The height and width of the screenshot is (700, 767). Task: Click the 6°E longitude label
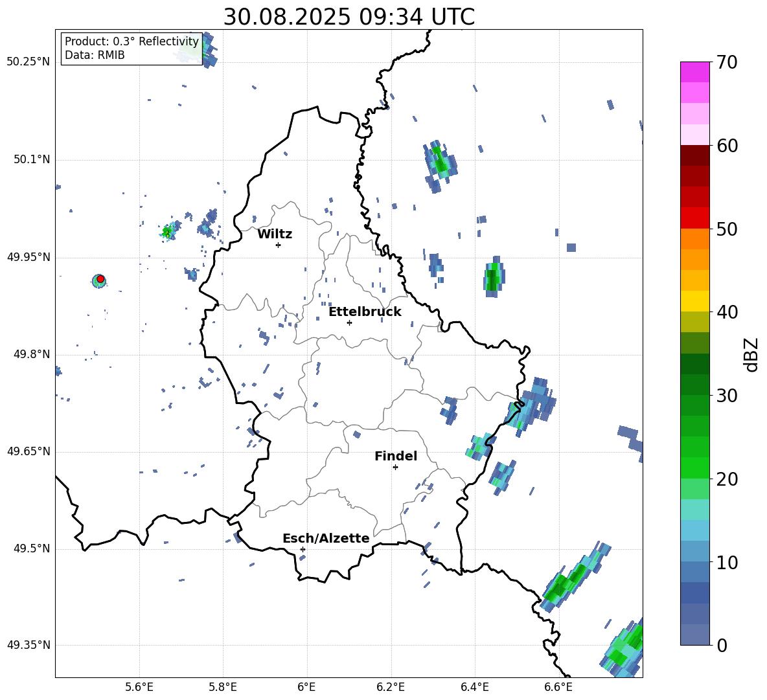pyautogui.click(x=306, y=687)
